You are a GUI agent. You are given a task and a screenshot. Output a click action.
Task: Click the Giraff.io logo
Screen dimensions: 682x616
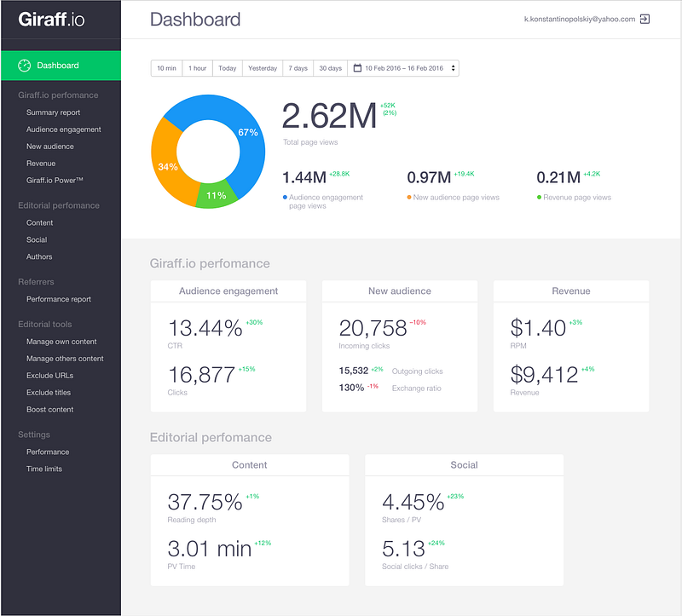[51, 20]
